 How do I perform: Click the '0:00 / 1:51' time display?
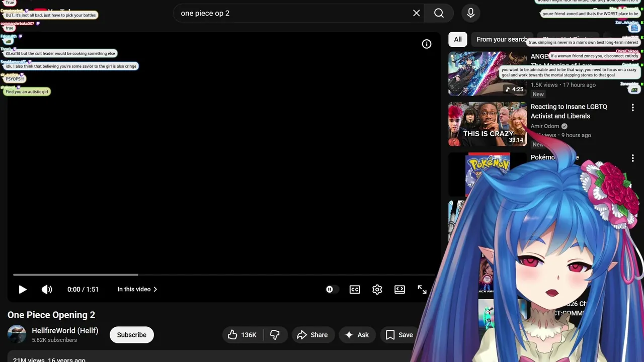click(x=83, y=290)
